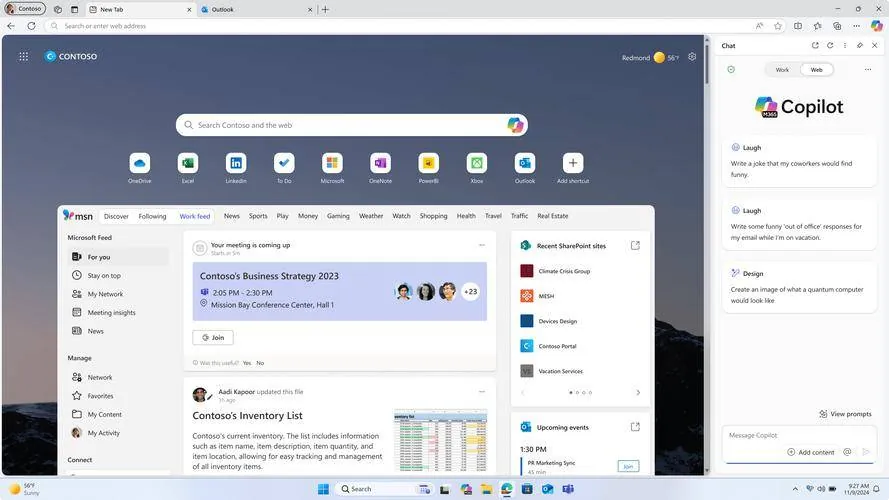Open the Outlook shortcut tile
Screen dimensions: 889x500
(x=525, y=163)
